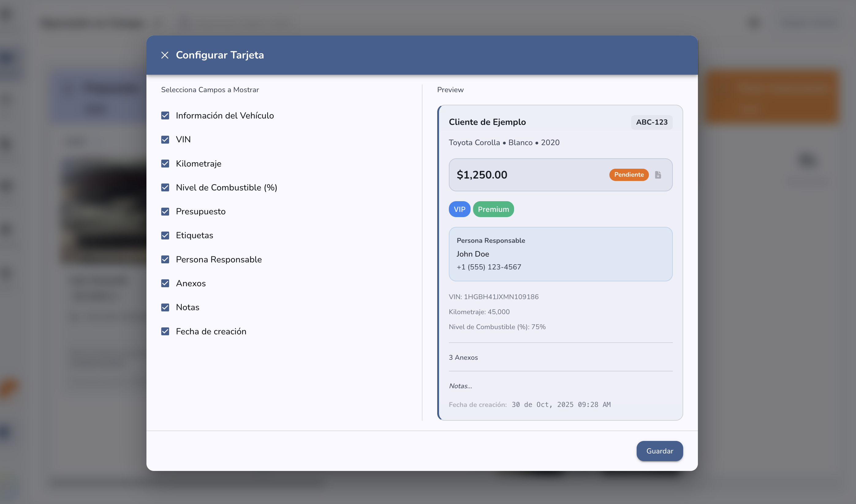This screenshot has height=504, width=856.
Task: Disable the Kilometraje field checkbox
Action: [165, 164]
